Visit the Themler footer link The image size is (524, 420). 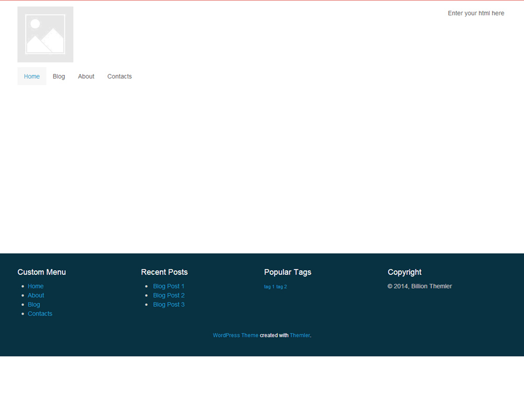[x=300, y=335]
